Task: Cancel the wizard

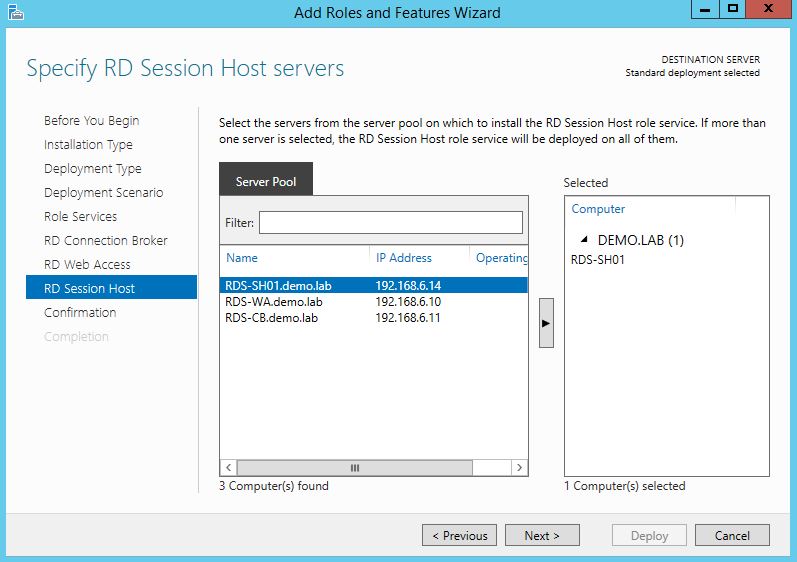Action: (x=732, y=536)
